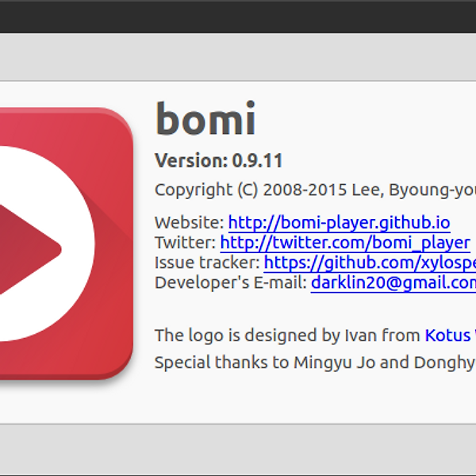Screen dimensions: 476x476
Task: Click the Copyright (C) 2008-2015 line
Action: pyautogui.click(x=316, y=190)
